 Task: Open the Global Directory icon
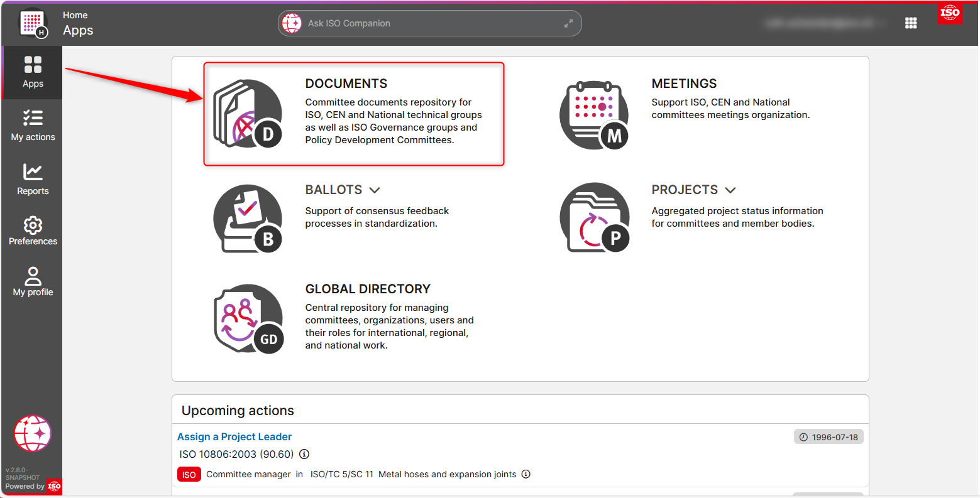249,319
